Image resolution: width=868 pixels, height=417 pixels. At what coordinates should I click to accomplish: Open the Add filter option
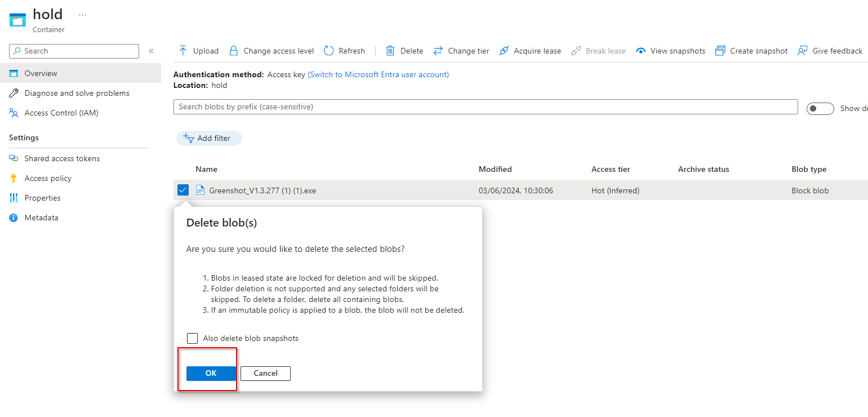(209, 138)
